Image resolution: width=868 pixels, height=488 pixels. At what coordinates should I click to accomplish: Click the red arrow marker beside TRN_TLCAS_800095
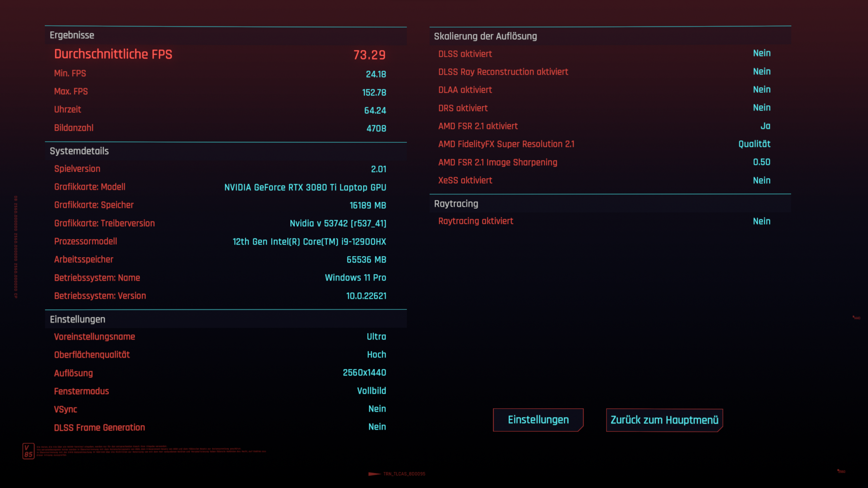[x=374, y=474]
